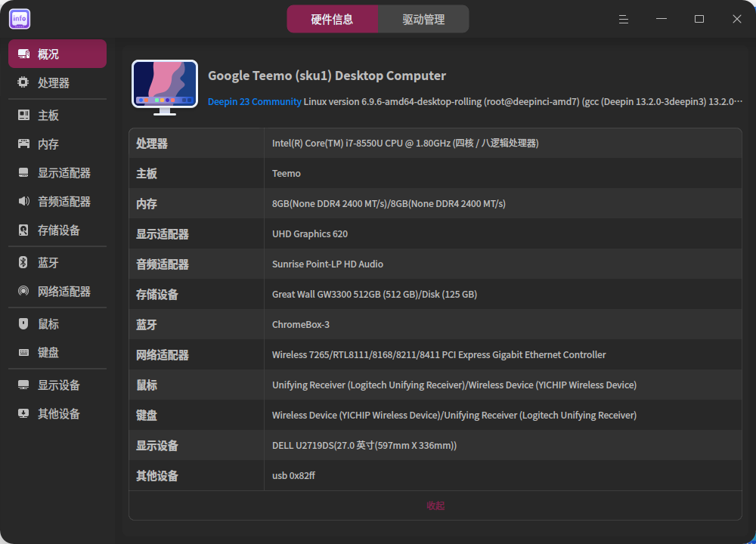Open the 存储设备 storage sidebar icon
Viewport: 756px width, 544px height.
pyautogui.click(x=23, y=230)
